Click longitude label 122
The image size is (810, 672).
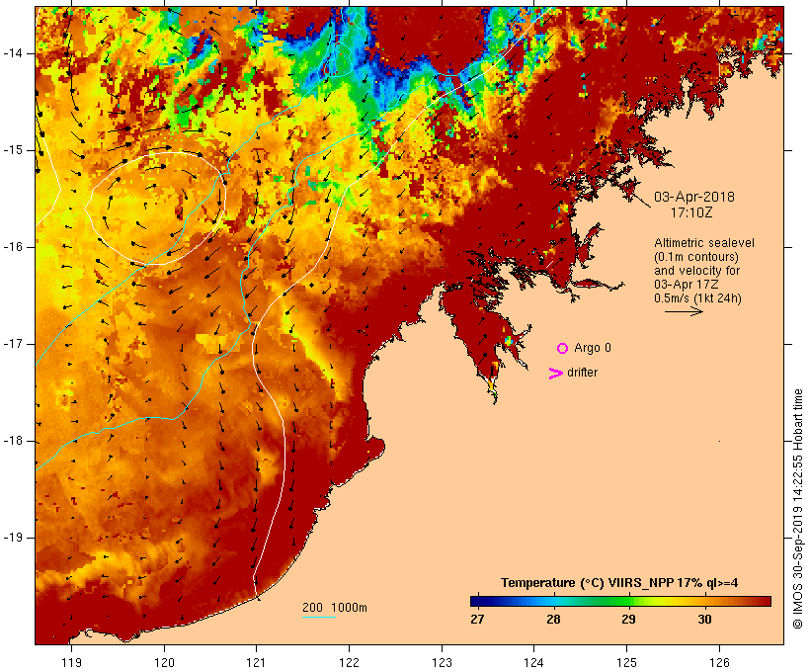(x=350, y=662)
